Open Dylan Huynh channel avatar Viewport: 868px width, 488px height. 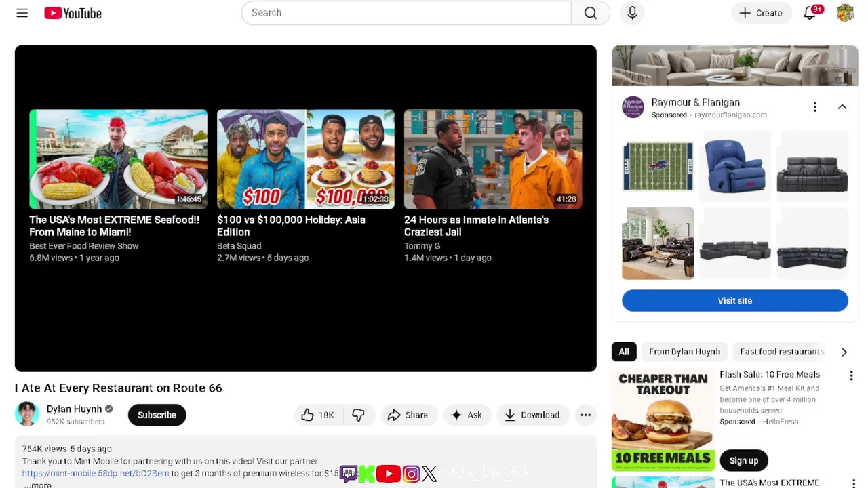coord(28,414)
